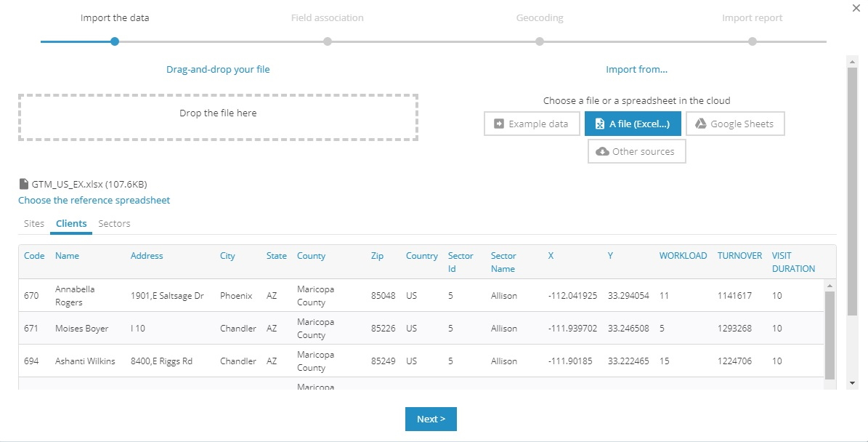Click the Geocoding step dot

[x=540, y=41]
